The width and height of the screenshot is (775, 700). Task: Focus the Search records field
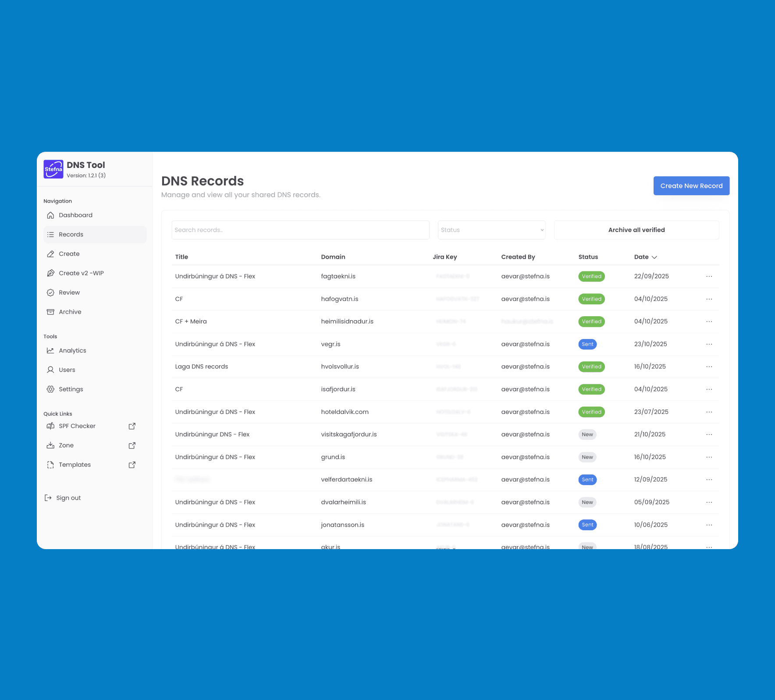coord(300,230)
